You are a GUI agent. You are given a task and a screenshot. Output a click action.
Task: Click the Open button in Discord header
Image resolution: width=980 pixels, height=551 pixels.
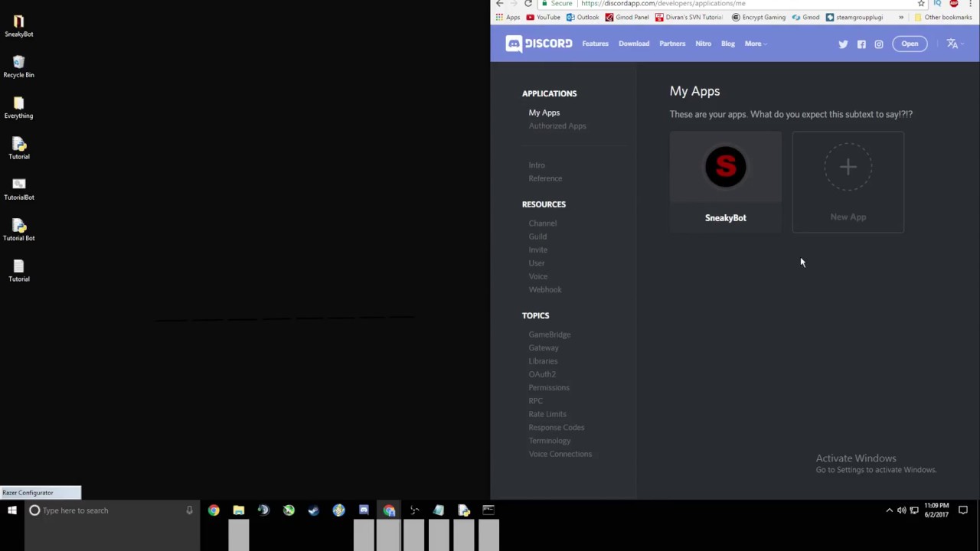click(910, 44)
